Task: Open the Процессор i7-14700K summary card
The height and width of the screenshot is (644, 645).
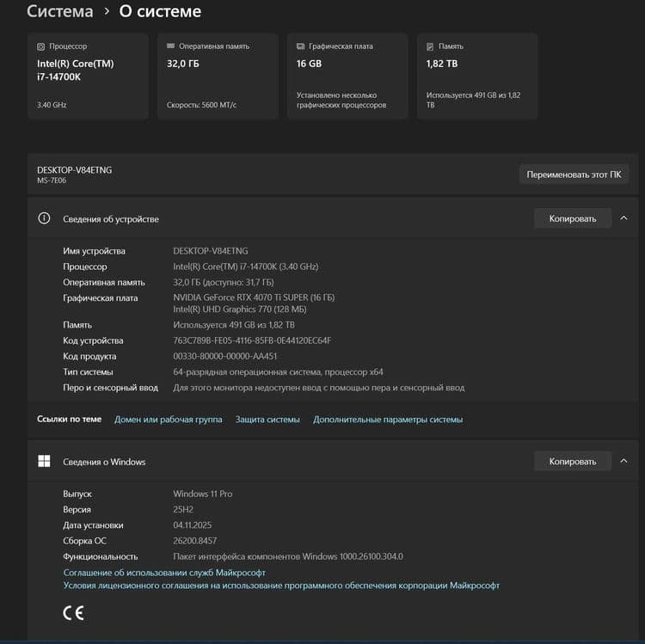Action: pos(88,76)
